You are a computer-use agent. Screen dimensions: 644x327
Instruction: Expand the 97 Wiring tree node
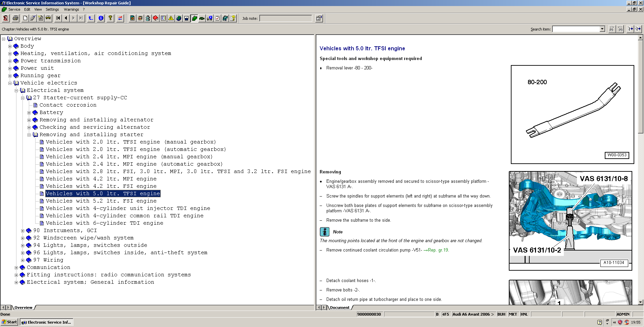tap(23, 260)
